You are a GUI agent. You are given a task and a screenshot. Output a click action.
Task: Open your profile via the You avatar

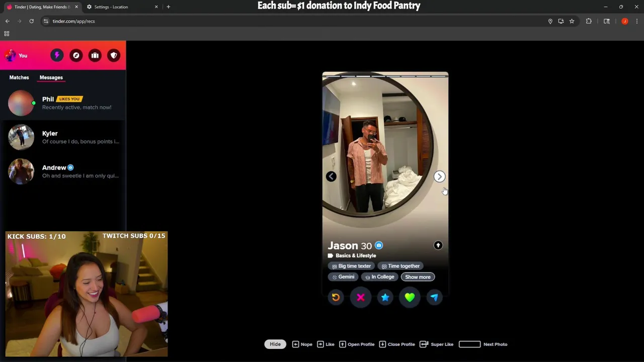coord(17,55)
